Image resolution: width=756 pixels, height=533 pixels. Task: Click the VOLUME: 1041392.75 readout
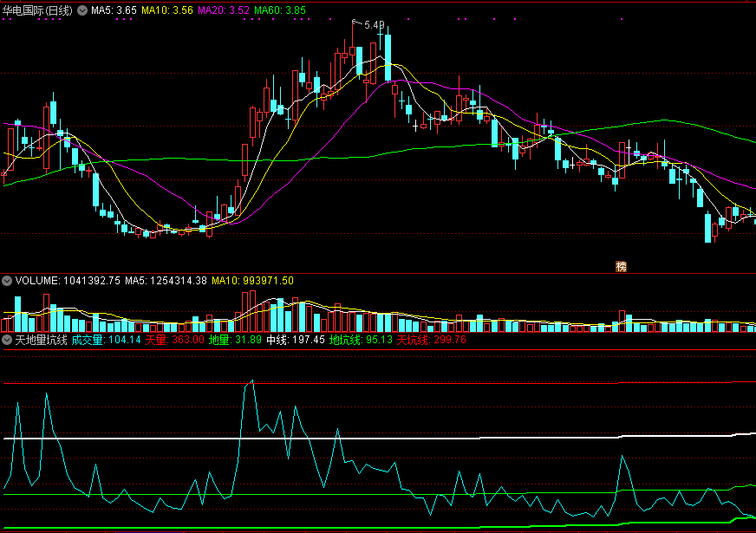click(x=68, y=281)
